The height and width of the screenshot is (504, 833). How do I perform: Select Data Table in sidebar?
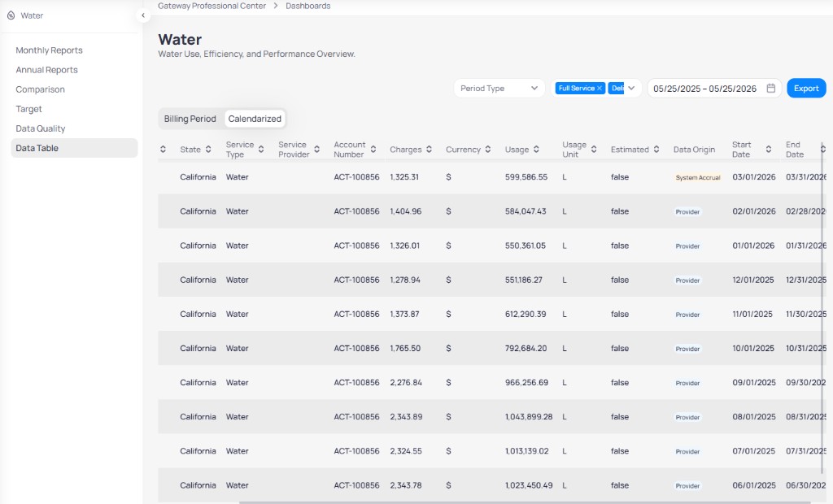pyautogui.click(x=74, y=148)
